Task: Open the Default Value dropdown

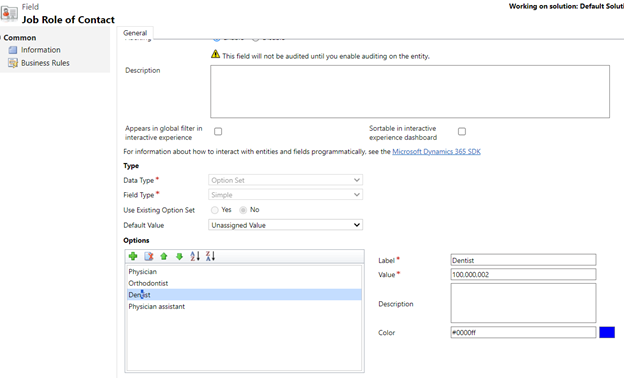Action: (285, 225)
